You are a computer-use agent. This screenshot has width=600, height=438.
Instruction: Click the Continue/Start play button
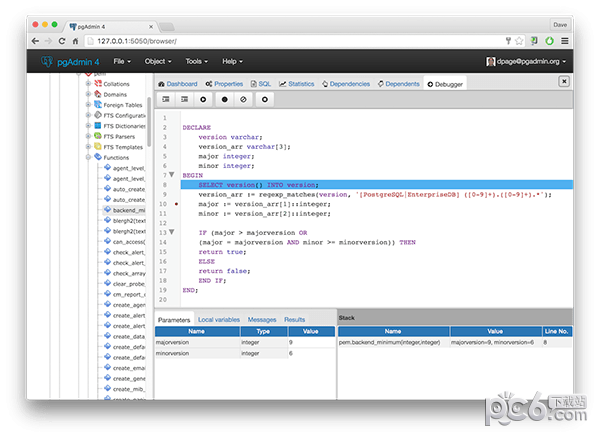click(203, 99)
